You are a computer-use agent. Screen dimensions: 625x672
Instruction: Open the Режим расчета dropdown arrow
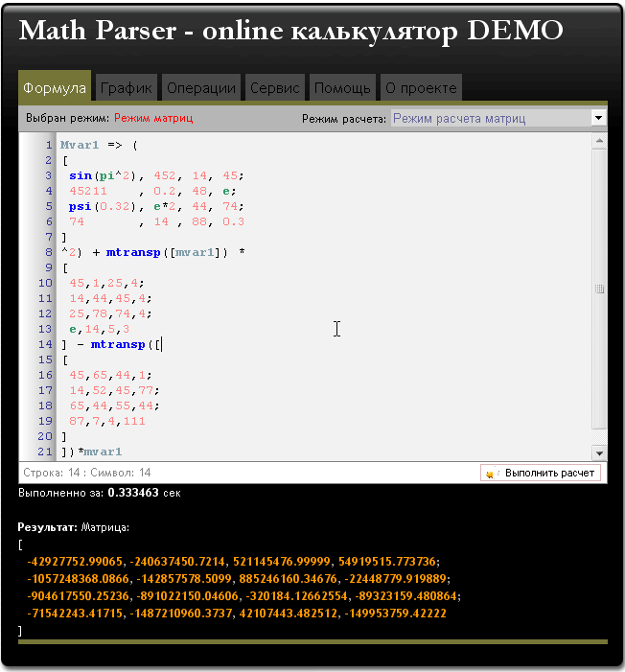pyautogui.click(x=598, y=118)
